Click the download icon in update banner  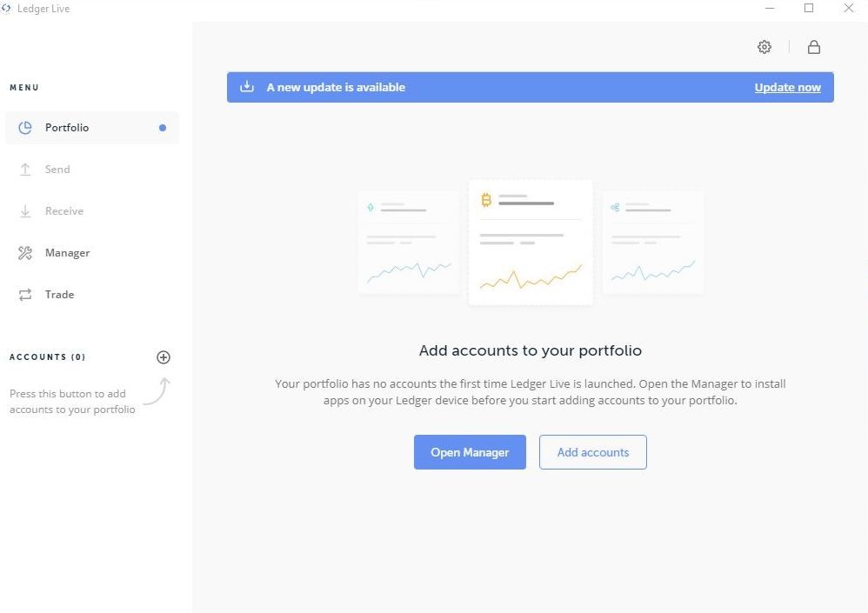(x=247, y=87)
